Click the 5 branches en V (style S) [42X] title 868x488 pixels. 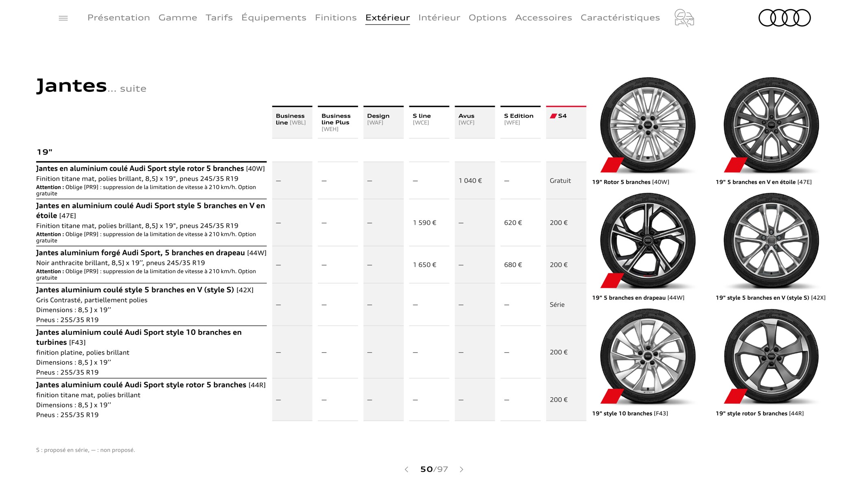(x=144, y=290)
